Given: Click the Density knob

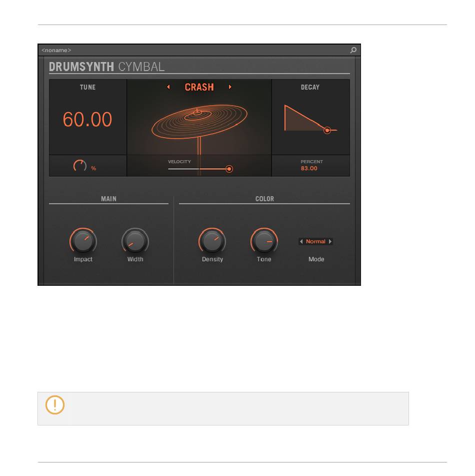Looking at the screenshot, I should coord(212,241).
